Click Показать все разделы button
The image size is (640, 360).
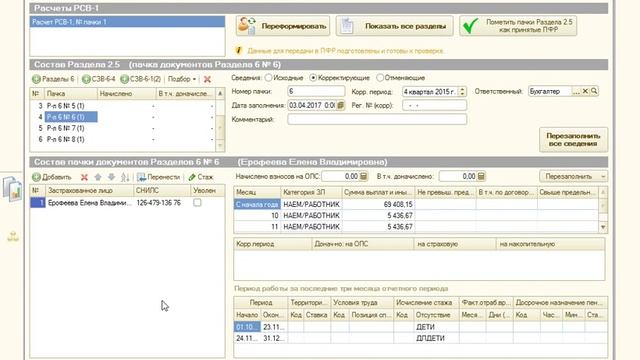(x=394, y=26)
